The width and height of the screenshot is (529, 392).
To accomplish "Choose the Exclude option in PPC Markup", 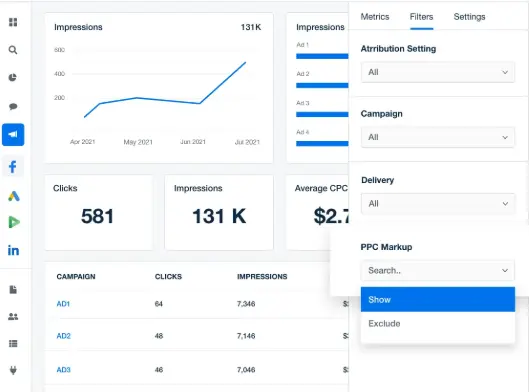I will 438,324.
